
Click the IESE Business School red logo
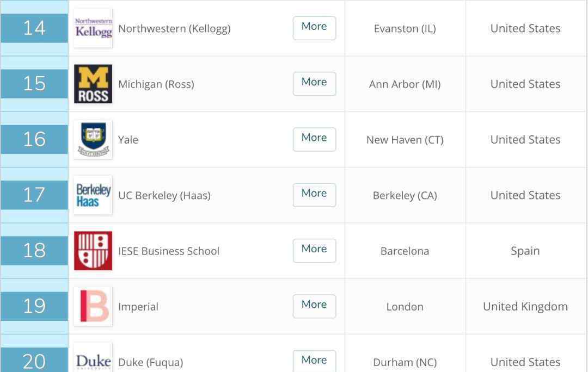pyautogui.click(x=93, y=251)
